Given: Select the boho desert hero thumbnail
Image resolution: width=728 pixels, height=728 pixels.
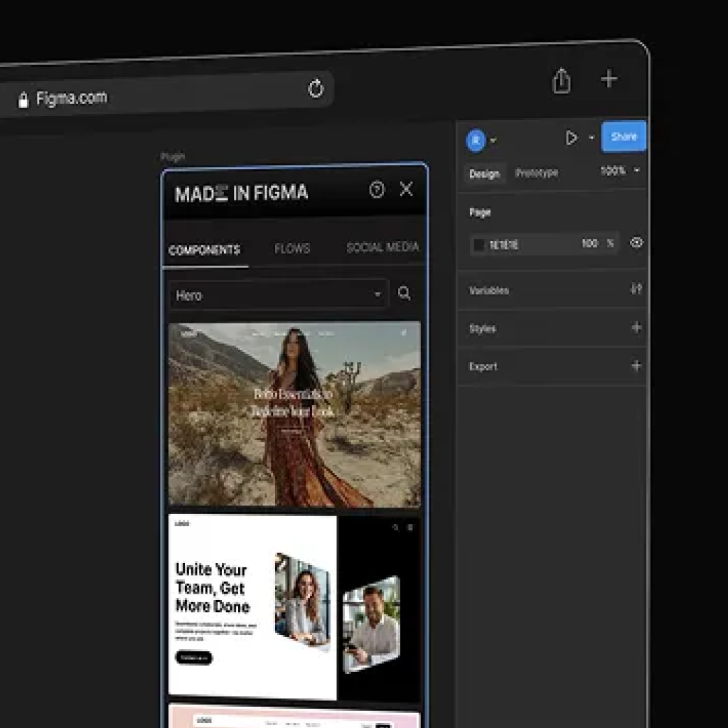Looking at the screenshot, I should [x=294, y=414].
